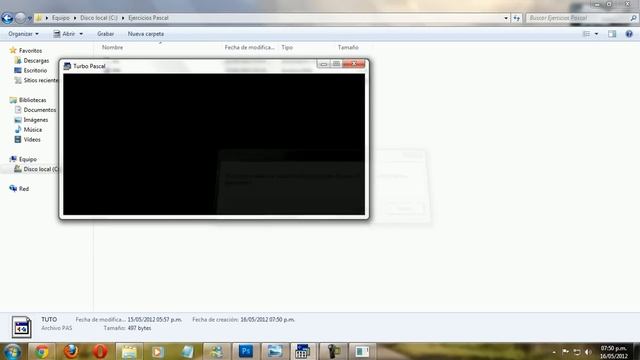Click the TUTO file icon in details pane
The image size is (640, 360).
point(21,327)
